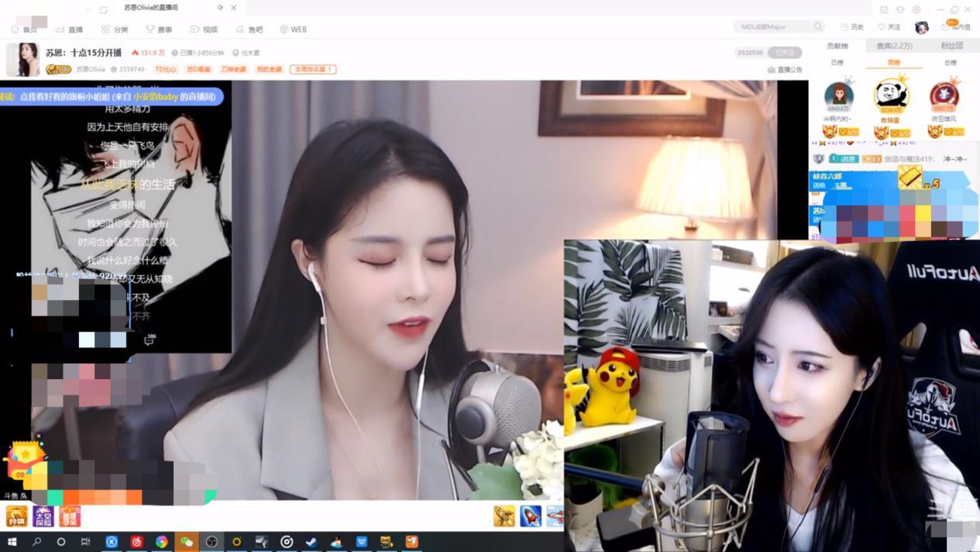
Task: Open NetEase Cloud Music on the taskbar
Action: 136,542
